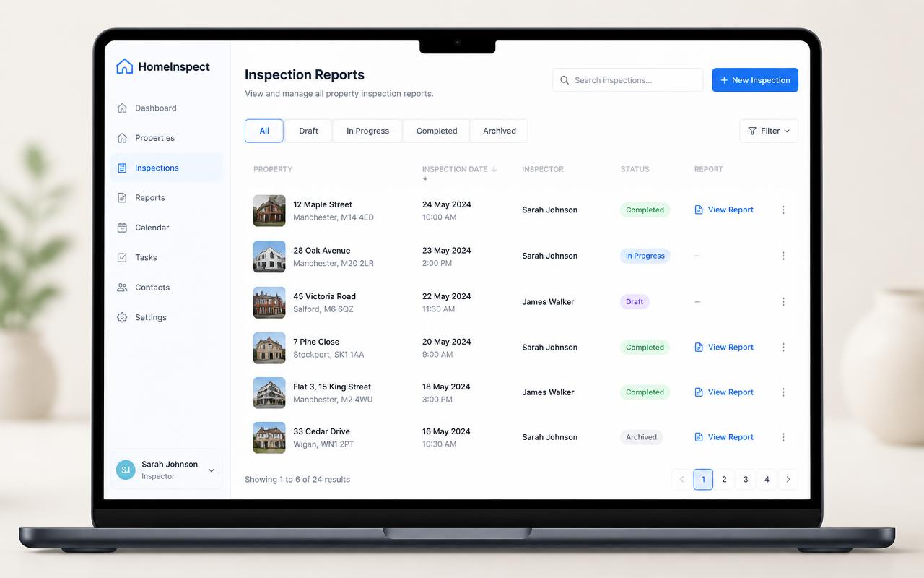
Task: Switch to the Archived tab
Action: pos(500,131)
